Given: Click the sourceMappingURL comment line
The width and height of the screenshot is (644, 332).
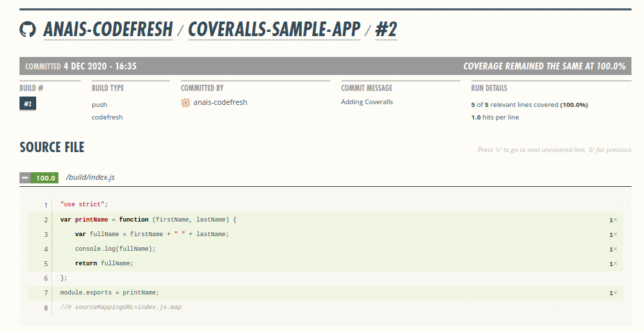Looking at the screenshot, I should (120, 307).
